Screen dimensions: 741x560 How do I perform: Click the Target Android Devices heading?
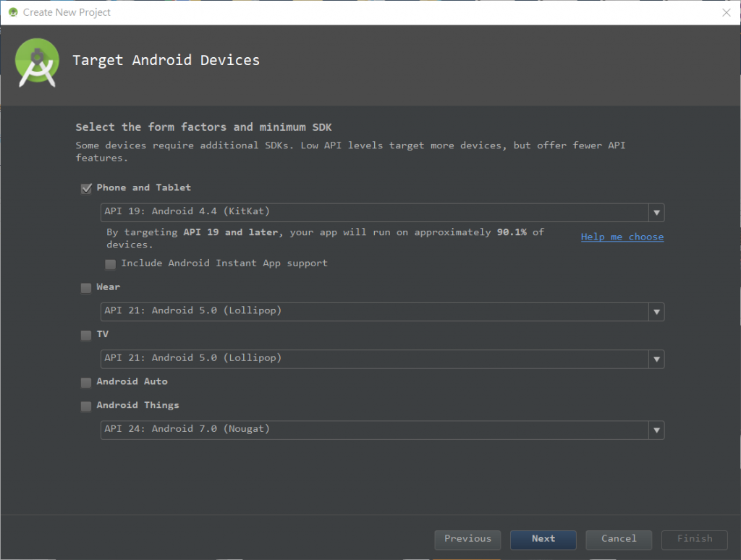(x=166, y=61)
